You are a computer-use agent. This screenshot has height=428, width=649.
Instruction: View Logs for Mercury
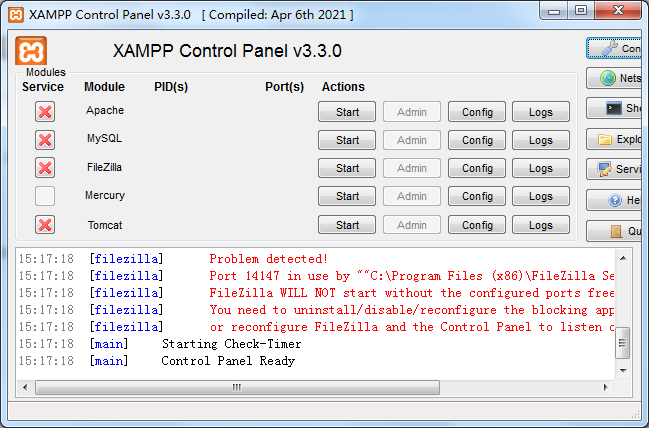point(541,196)
